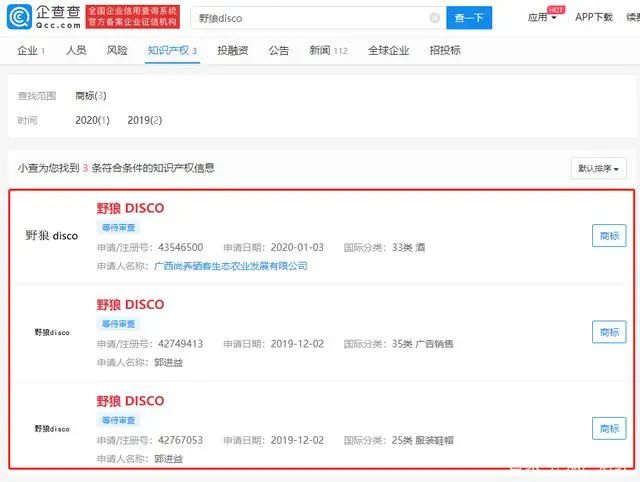Click 等待审查 status tag on result 42767053

(x=118, y=420)
